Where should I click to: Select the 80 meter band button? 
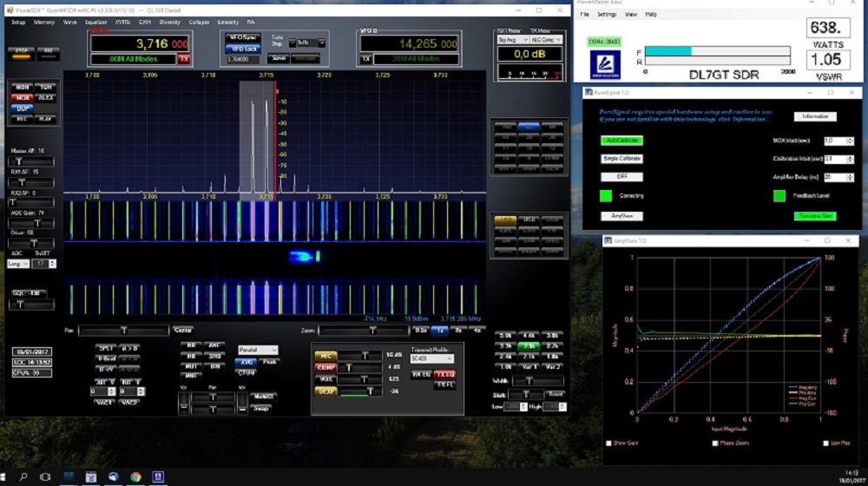[529, 127]
